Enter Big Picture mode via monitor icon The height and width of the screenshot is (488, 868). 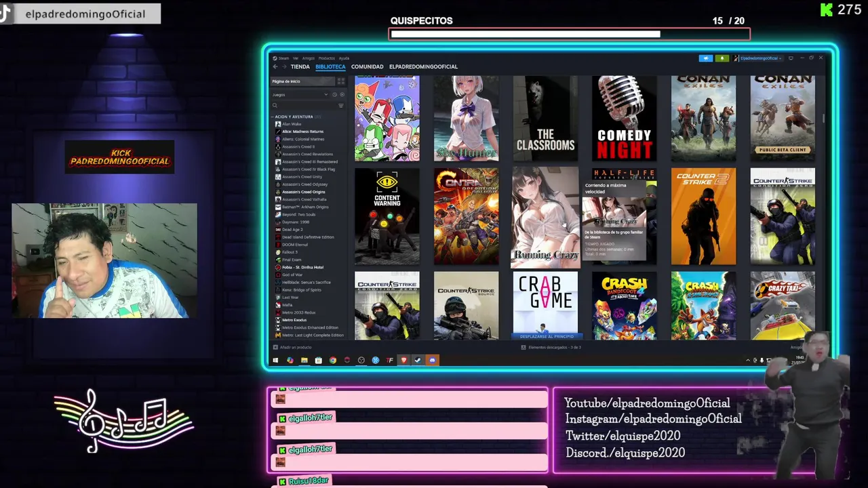point(791,58)
